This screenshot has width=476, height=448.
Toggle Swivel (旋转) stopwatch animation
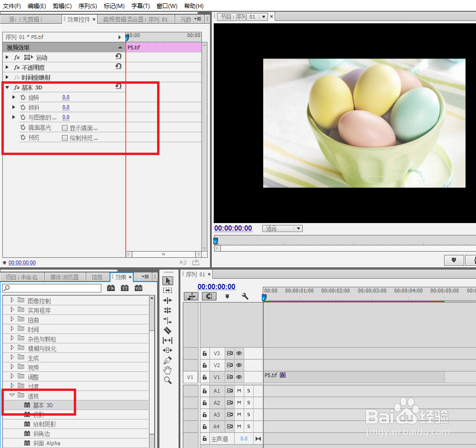(23, 97)
